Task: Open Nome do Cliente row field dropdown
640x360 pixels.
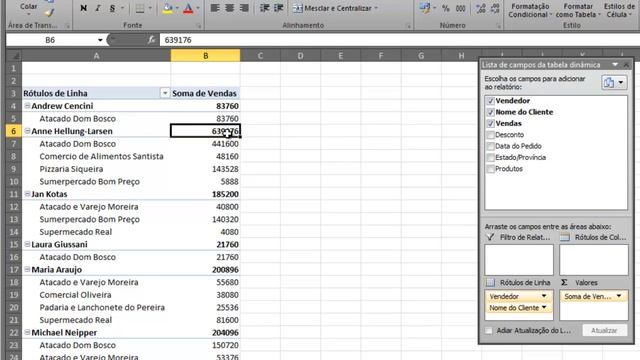Action: coord(544,307)
